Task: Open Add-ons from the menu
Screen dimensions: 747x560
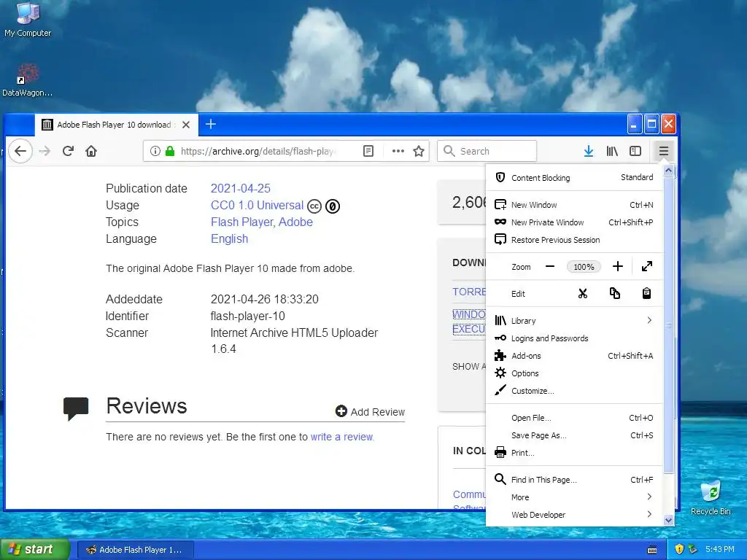Action: coord(574,356)
